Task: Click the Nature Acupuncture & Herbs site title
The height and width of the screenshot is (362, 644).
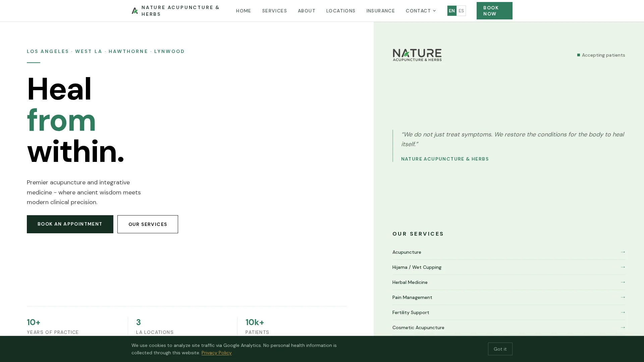Action: coord(181,11)
